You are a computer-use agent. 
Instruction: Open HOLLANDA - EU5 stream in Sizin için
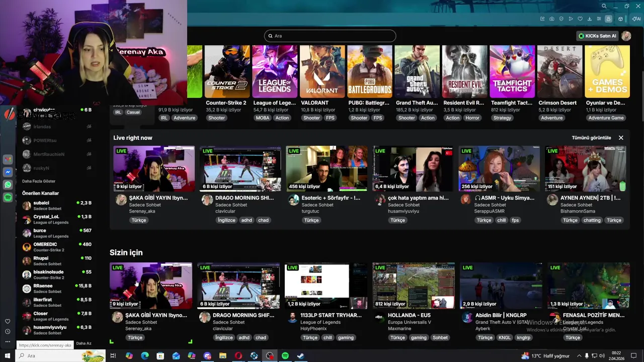pyautogui.click(x=414, y=286)
